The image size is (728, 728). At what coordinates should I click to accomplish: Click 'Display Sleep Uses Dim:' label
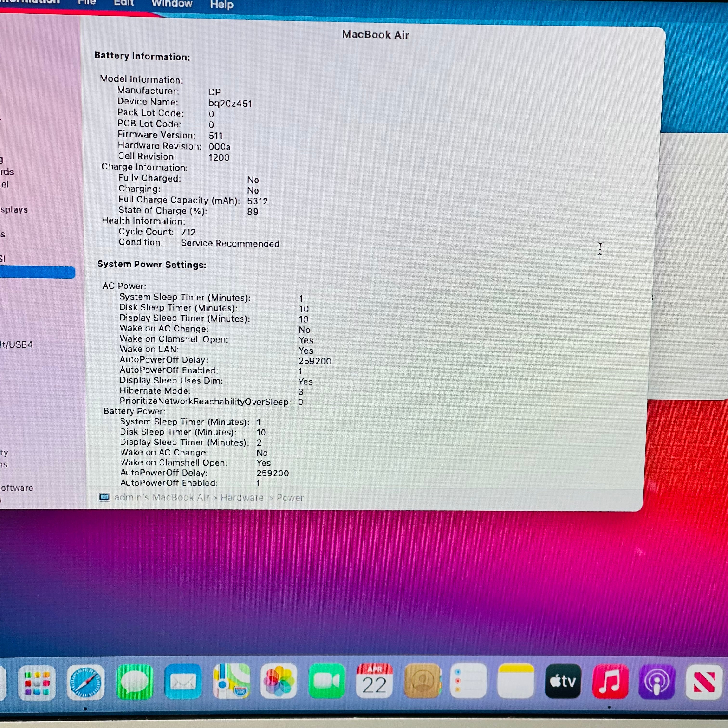coord(171,381)
